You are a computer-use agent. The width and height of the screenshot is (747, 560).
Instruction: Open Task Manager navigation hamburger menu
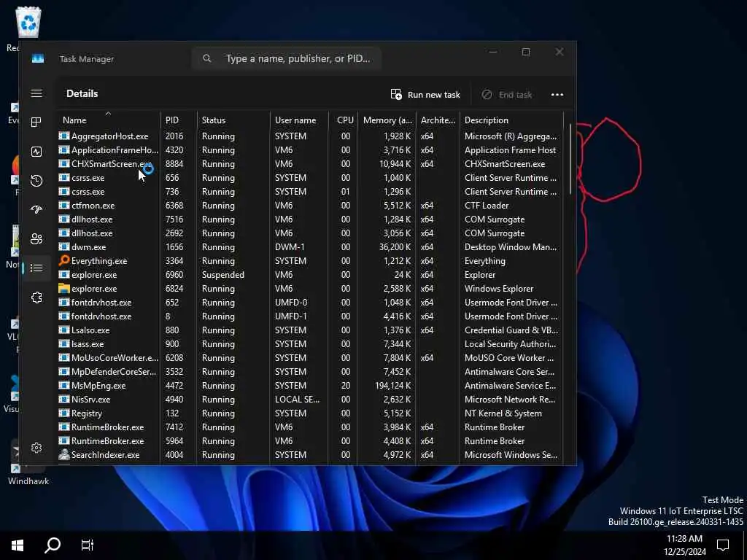click(x=36, y=93)
